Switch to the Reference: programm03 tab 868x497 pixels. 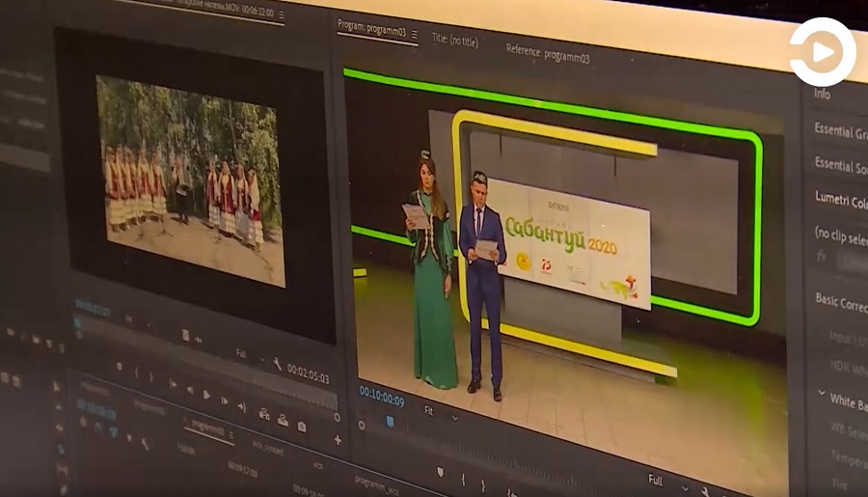[548, 54]
